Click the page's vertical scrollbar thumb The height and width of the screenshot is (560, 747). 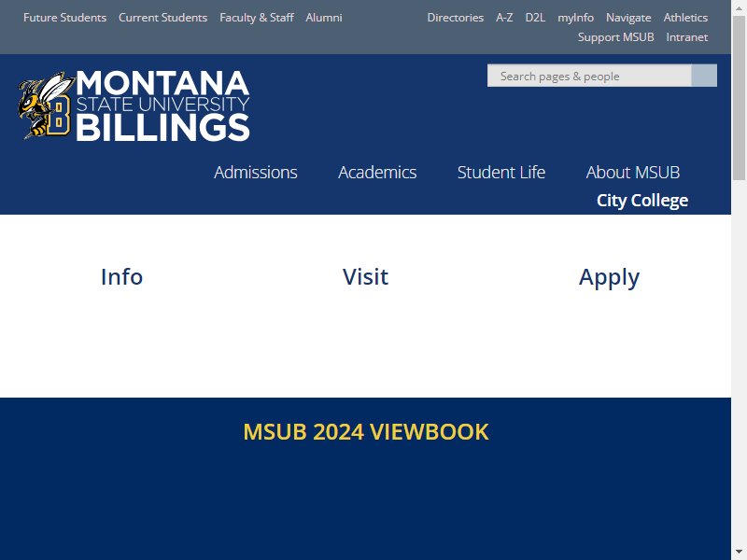[x=739, y=98]
